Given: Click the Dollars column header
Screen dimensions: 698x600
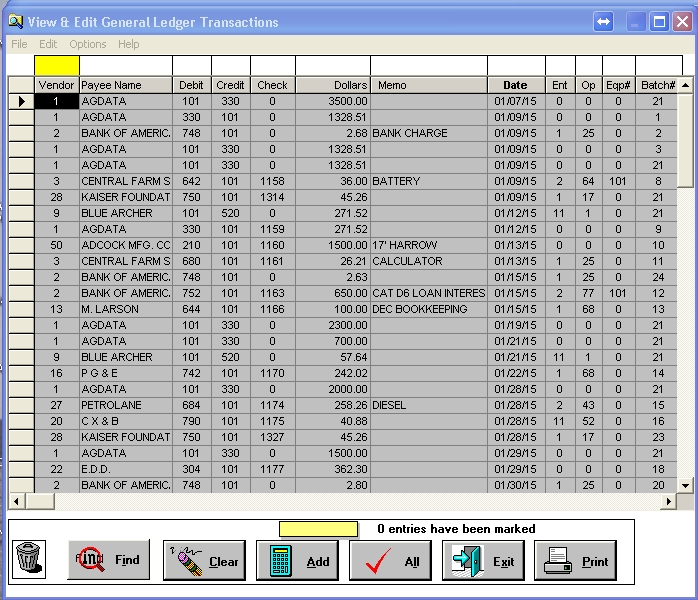Looking at the screenshot, I should tap(333, 85).
